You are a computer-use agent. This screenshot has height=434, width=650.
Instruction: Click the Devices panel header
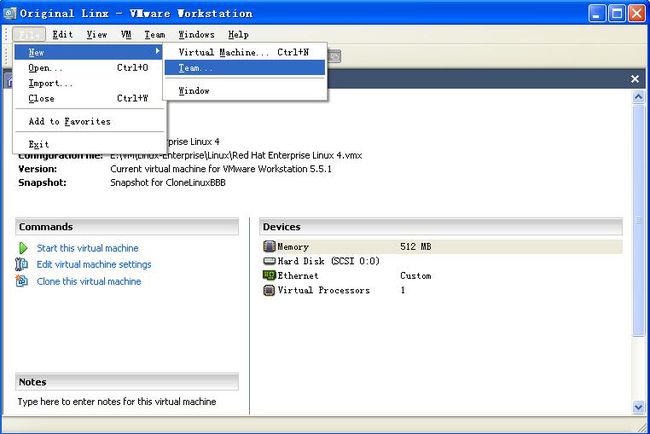441,227
